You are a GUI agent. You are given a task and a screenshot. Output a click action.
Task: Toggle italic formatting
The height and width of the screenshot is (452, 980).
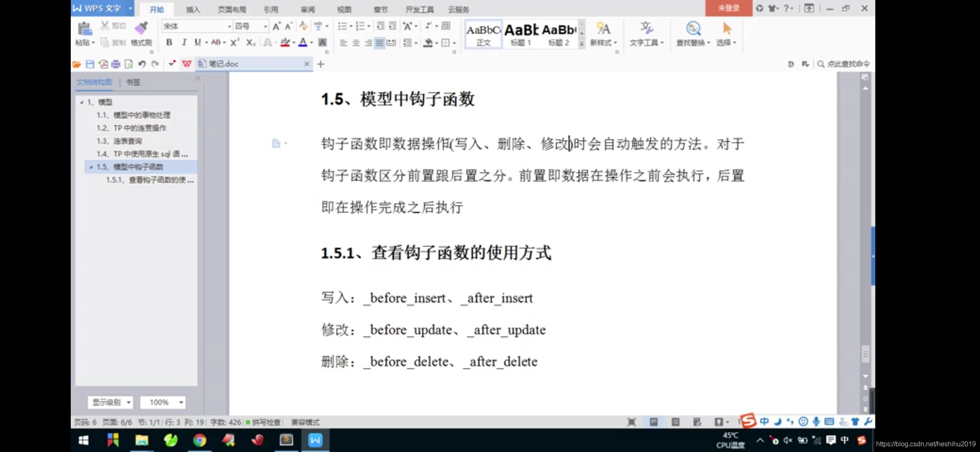183,42
